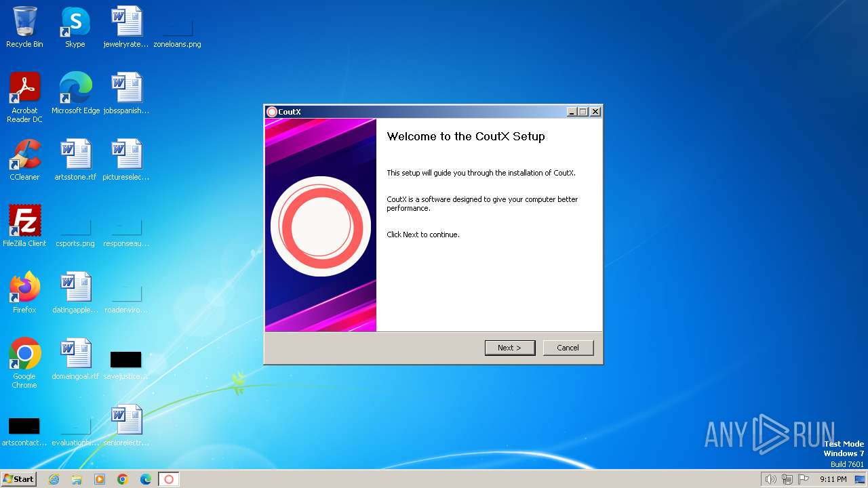Select the jobsspanish Word document

point(126,94)
